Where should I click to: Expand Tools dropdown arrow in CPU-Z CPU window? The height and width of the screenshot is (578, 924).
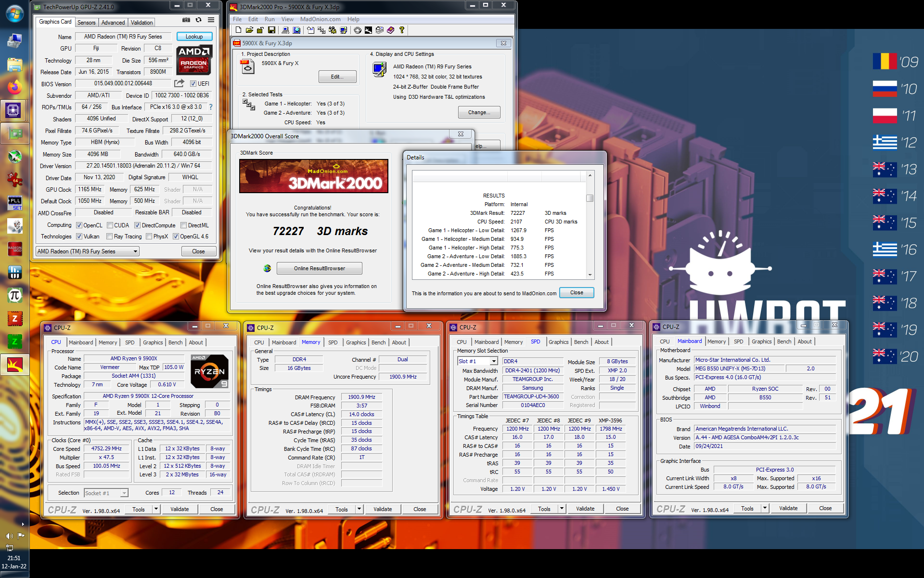click(156, 509)
